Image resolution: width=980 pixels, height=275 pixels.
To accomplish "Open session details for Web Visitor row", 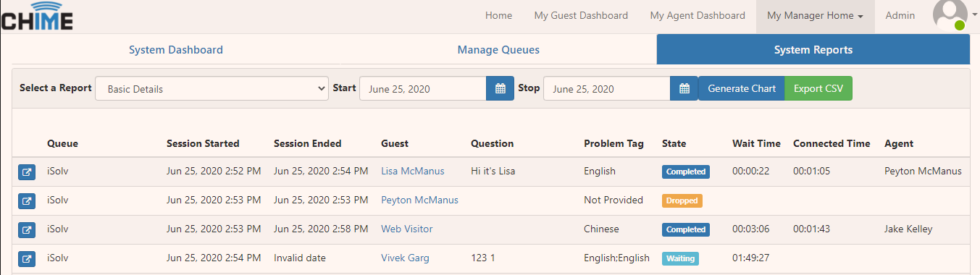I will click(x=27, y=230).
